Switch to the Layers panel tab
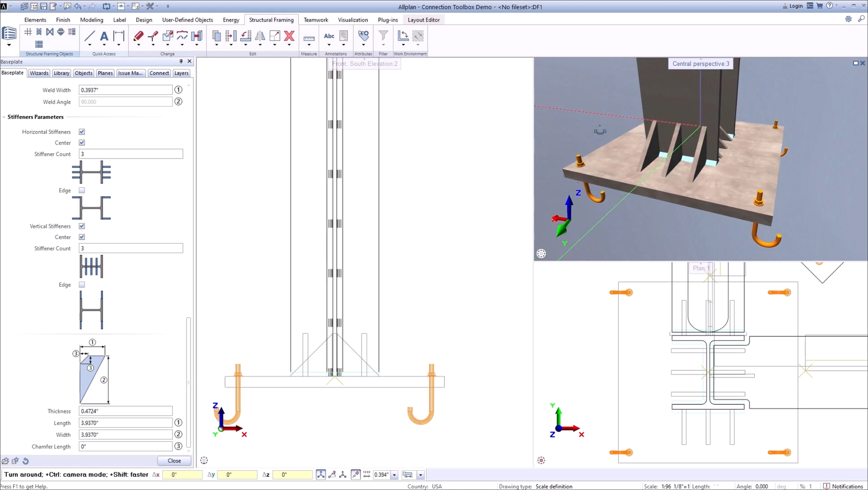Screen dimensions: 868x490 pyautogui.click(x=181, y=73)
